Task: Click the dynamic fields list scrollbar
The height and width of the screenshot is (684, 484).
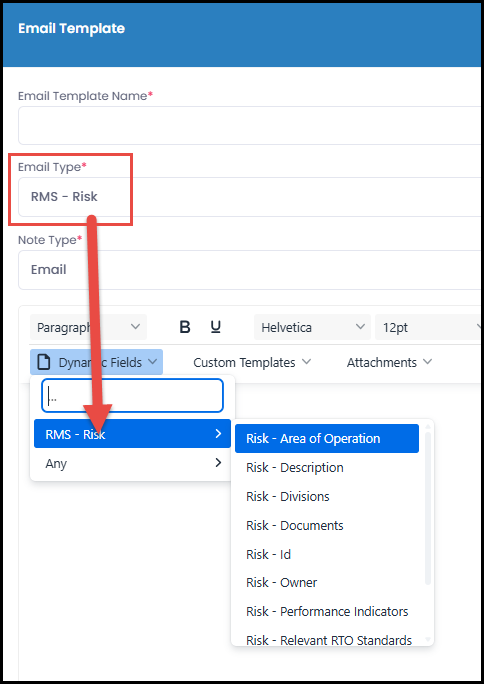Action: tap(428, 508)
